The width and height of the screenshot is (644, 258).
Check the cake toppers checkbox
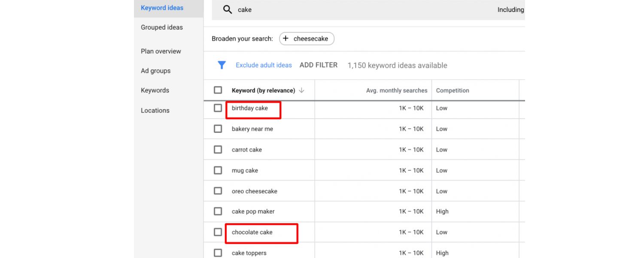click(218, 252)
